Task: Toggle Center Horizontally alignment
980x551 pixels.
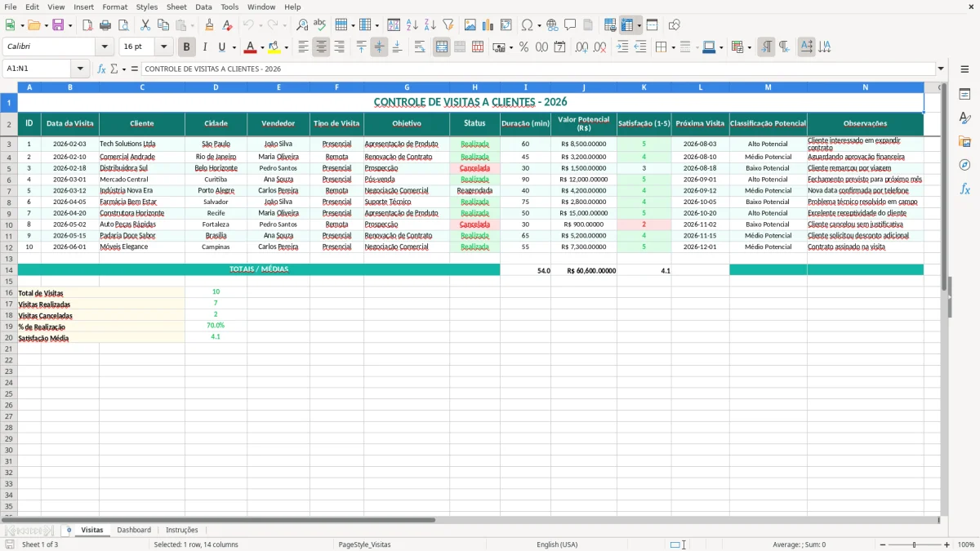Action: [321, 47]
